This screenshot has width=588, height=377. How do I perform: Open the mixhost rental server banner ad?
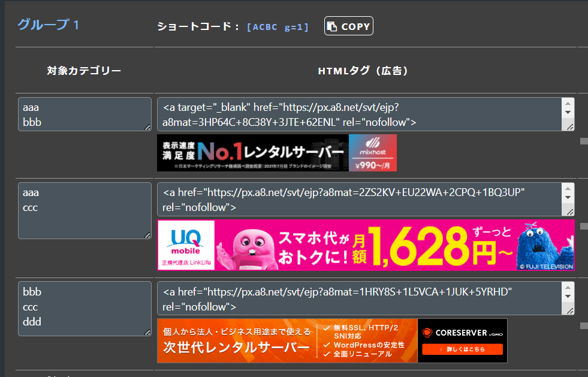(x=276, y=153)
